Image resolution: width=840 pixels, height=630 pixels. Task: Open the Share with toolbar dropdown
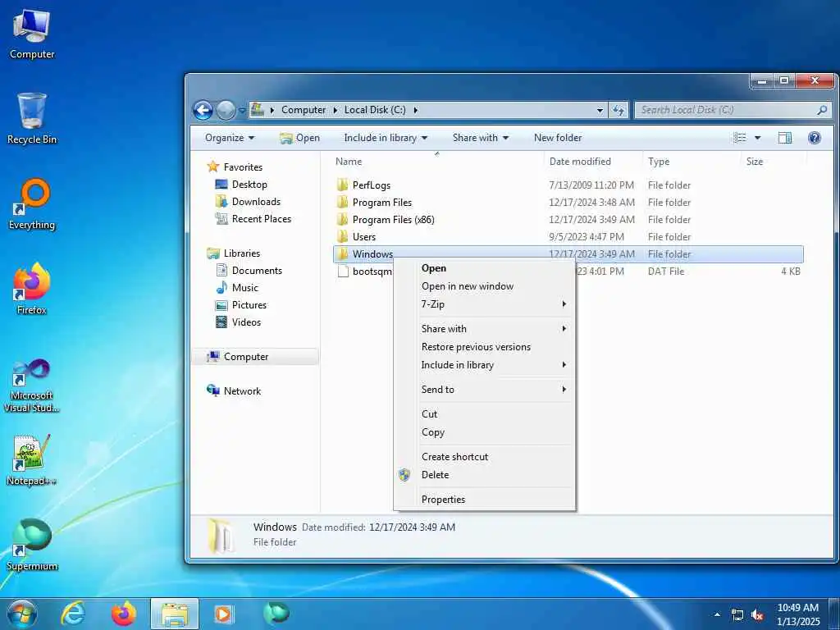(x=481, y=138)
